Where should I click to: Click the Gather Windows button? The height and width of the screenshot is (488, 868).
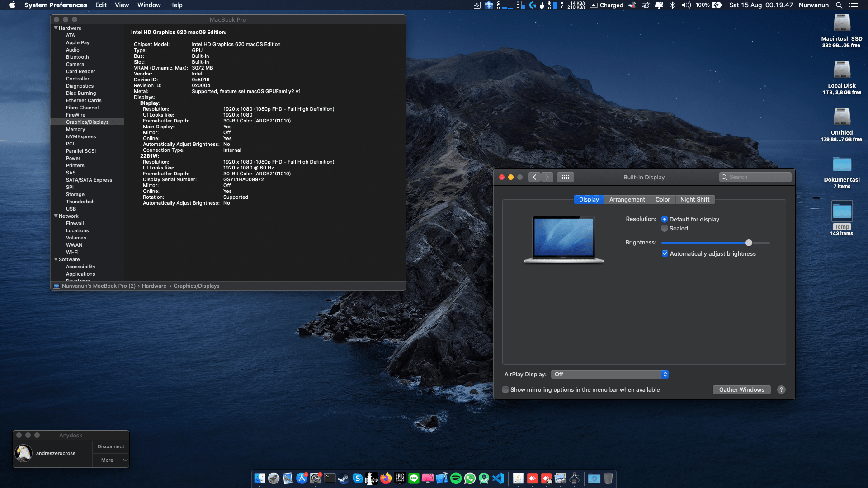tap(741, 389)
